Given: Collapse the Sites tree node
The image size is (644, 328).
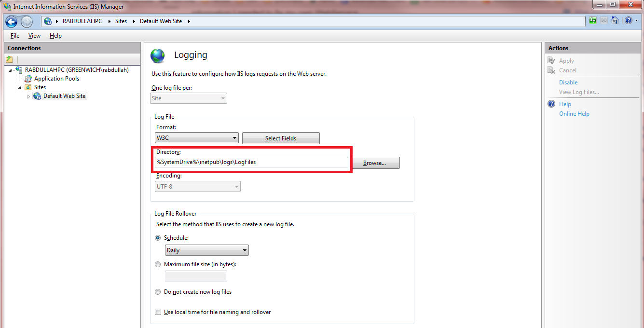Looking at the screenshot, I should click(x=20, y=88).
